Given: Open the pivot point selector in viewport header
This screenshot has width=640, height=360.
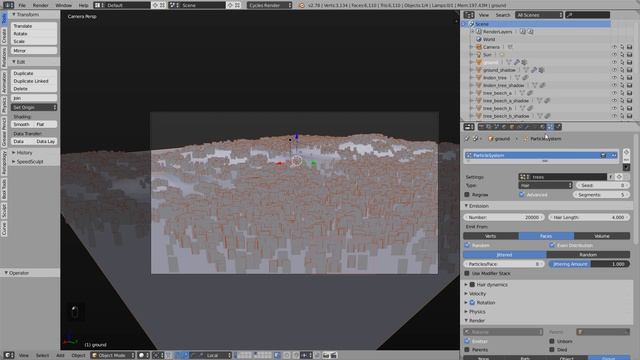Looking at the screenshot, I should [158, 356].
